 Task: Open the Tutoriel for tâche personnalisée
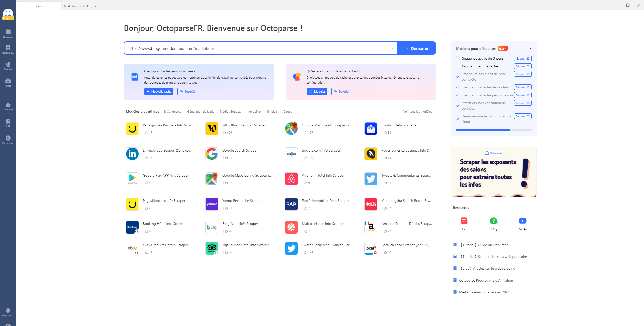[x=187, y=91]
